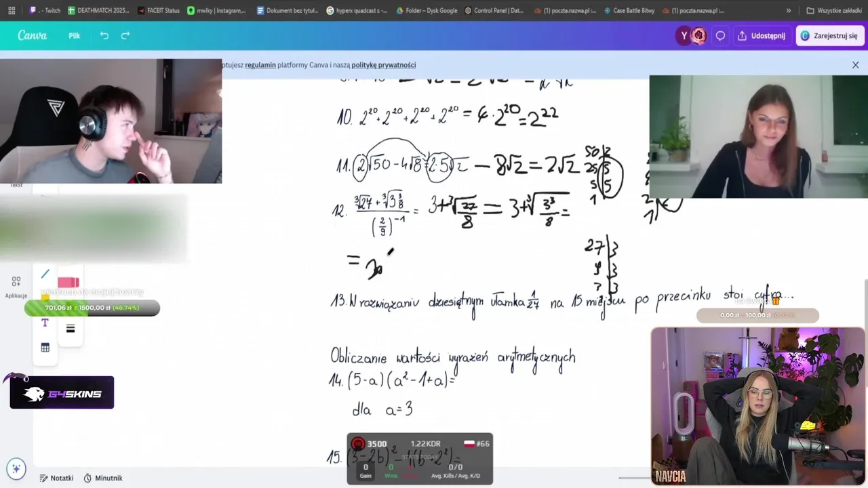Open the Chrome apps grid icon

click(12, 11)
